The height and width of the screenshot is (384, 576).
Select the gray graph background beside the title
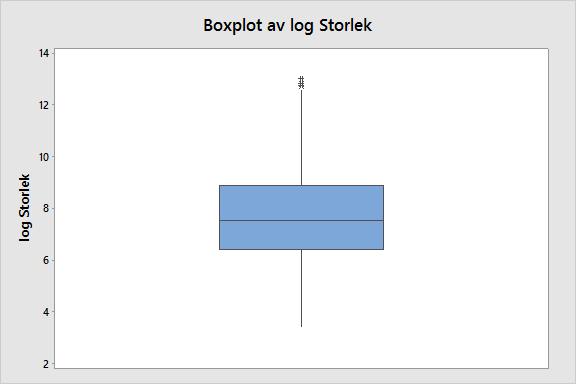pos(470,24)
